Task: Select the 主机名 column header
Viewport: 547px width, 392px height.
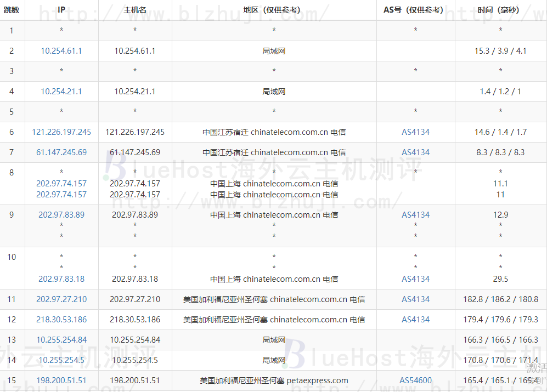Action: coord(135,10)
